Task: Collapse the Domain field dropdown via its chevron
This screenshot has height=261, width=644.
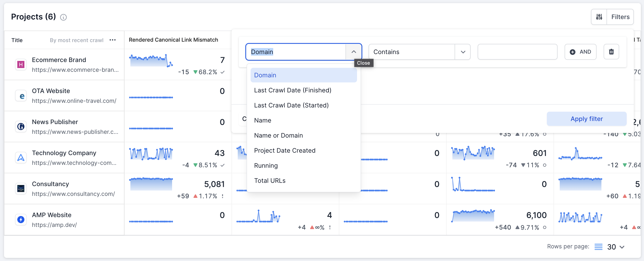Action: 354,52
